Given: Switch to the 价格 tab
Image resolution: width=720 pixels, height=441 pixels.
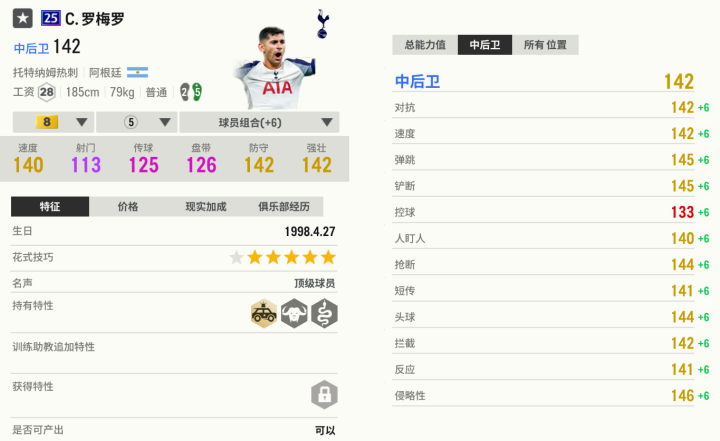Looking at the screenshot, I should pos(128,207).
